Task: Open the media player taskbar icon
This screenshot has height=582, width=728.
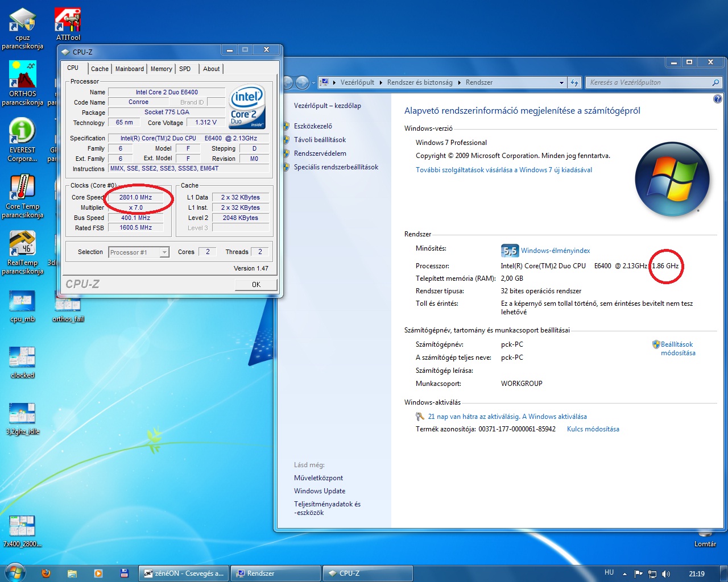Action: pyautogui.click(x=98, y=573)
